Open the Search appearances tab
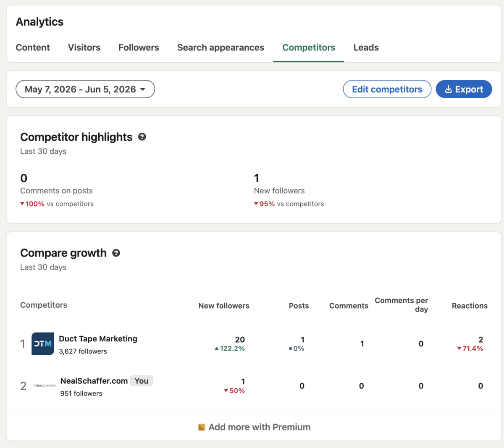Viewport: 504px width, 448px height. [x=220, y=47]
